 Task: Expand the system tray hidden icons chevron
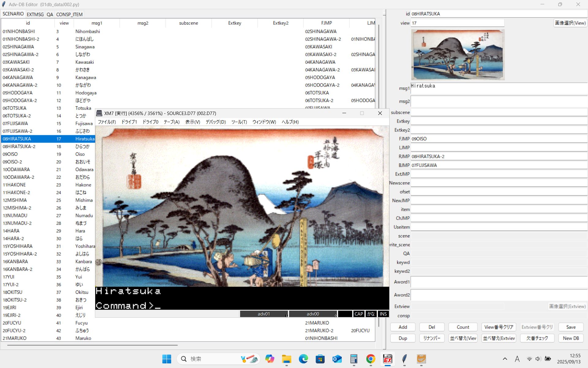(505, 359)
